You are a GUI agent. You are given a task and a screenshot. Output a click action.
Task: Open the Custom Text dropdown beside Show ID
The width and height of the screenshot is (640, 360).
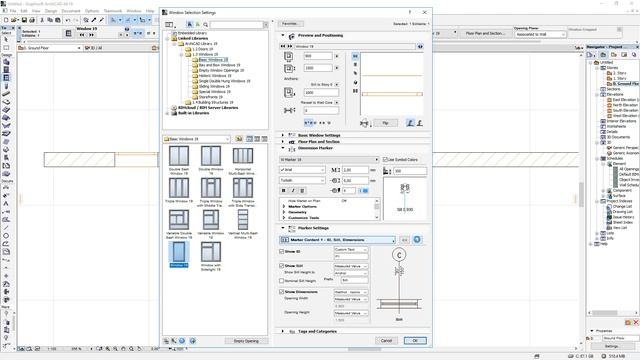point(351,249)
